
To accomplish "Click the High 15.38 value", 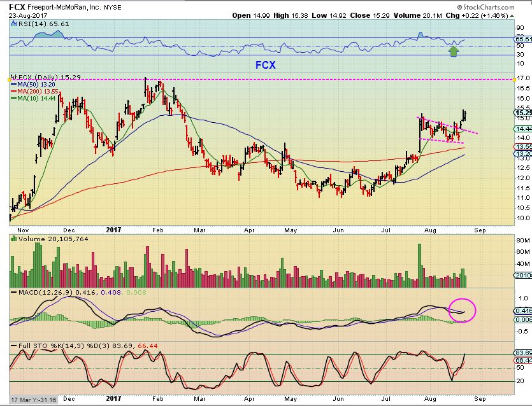I will tap(291, 15).
